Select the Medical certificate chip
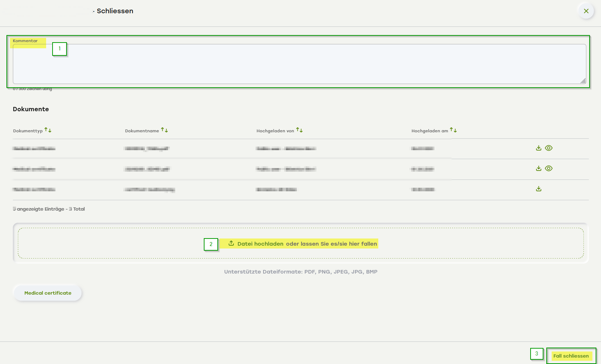 click(48, 293)
